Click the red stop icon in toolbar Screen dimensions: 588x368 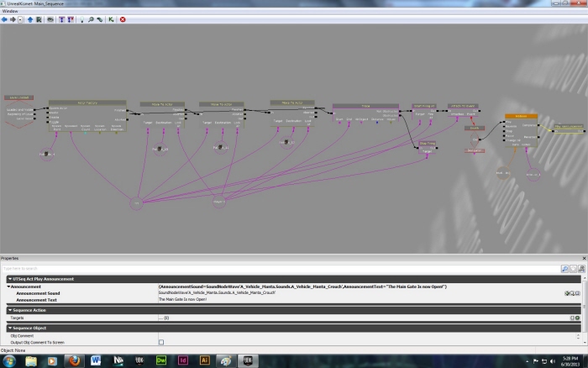click(123, 18)
